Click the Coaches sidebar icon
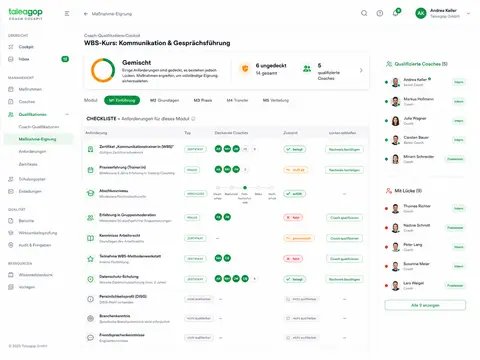 coord(11,102)
